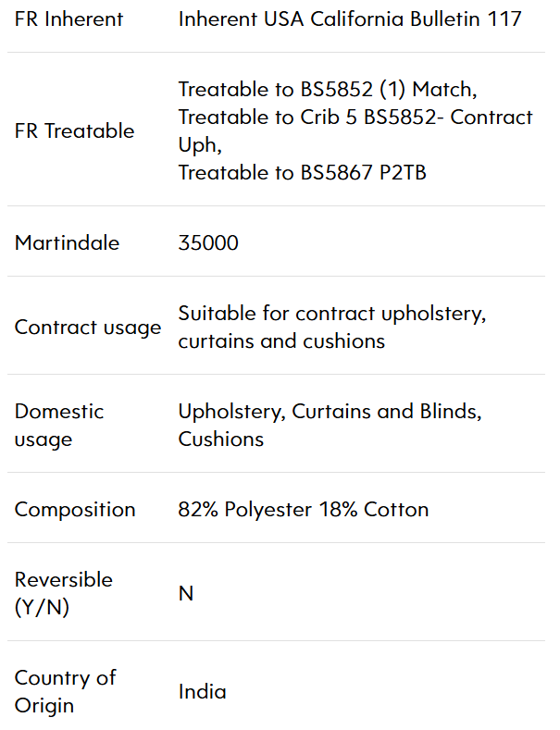The image size is (560, 730).
Task: Click the Domestic usage label
Action: 59,425
